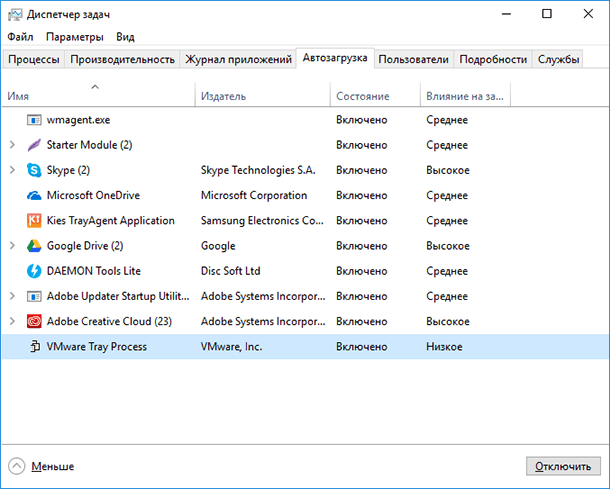The image size is (610, 489).
Task: Click Среднее impact in the wmagent.exe row
Action: click(x=447, y=120)
